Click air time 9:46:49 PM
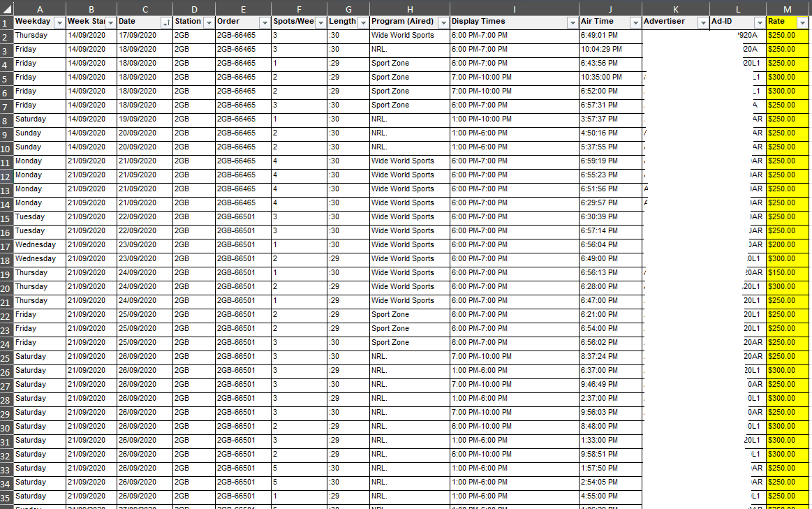 click(x=599, y=385)
